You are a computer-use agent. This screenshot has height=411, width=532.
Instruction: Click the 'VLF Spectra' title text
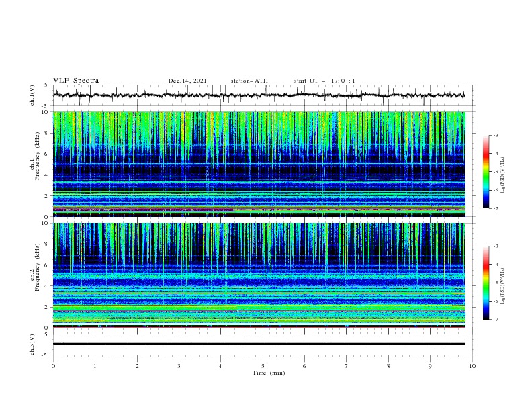point(76,81)
